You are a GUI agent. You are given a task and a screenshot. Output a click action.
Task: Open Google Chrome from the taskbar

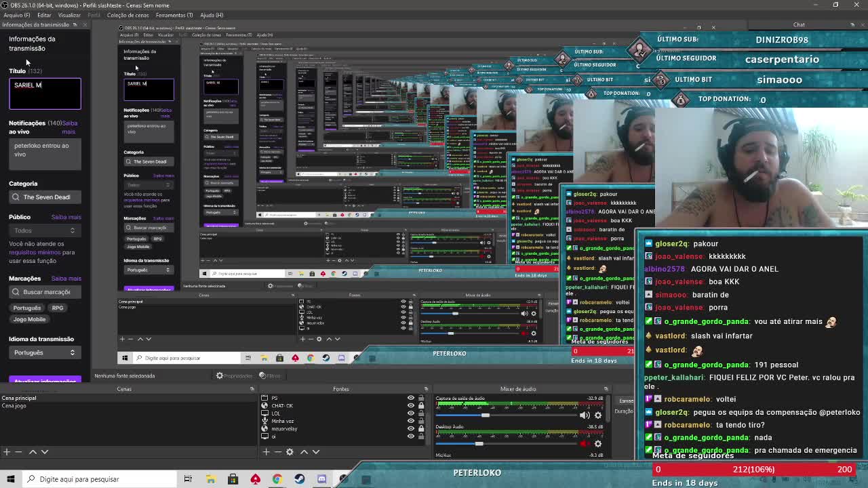click(277, 479)
